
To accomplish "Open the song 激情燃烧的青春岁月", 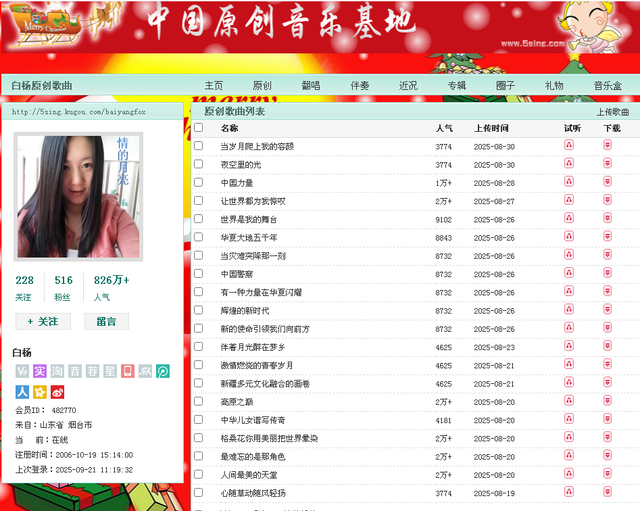I will (x=257, y=365).
